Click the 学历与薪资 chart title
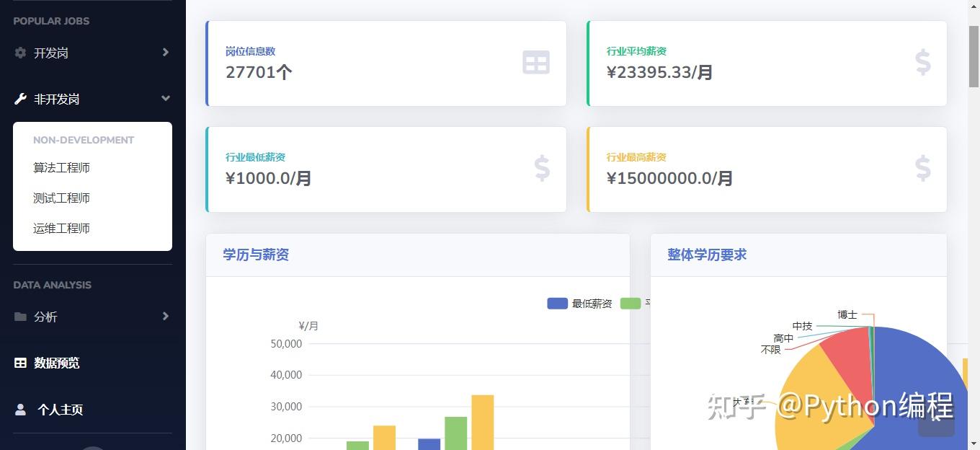 (x=256, y=255)
